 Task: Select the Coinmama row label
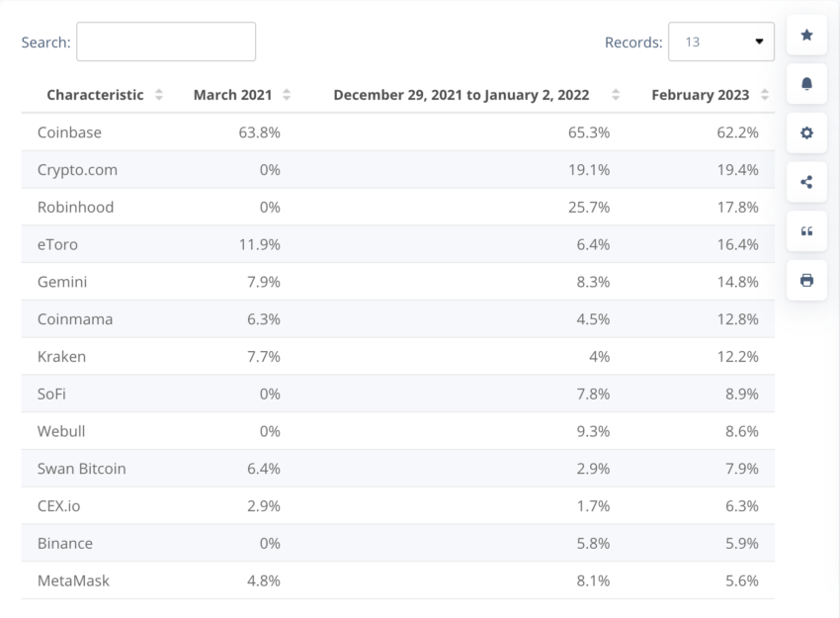click(75, 319)
